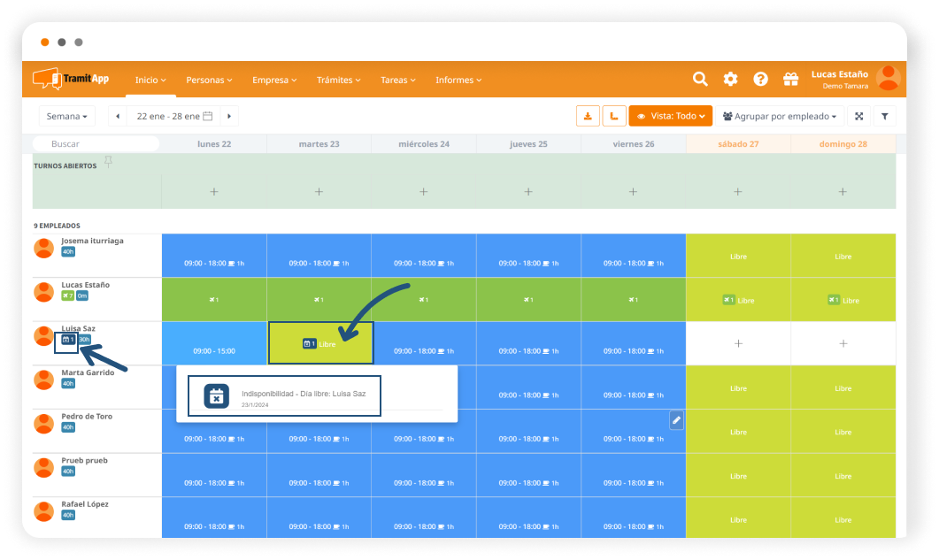Click the download schedule icon button
Screen dimensions: 939x560
pyautogui.click(x=588, y=116)
